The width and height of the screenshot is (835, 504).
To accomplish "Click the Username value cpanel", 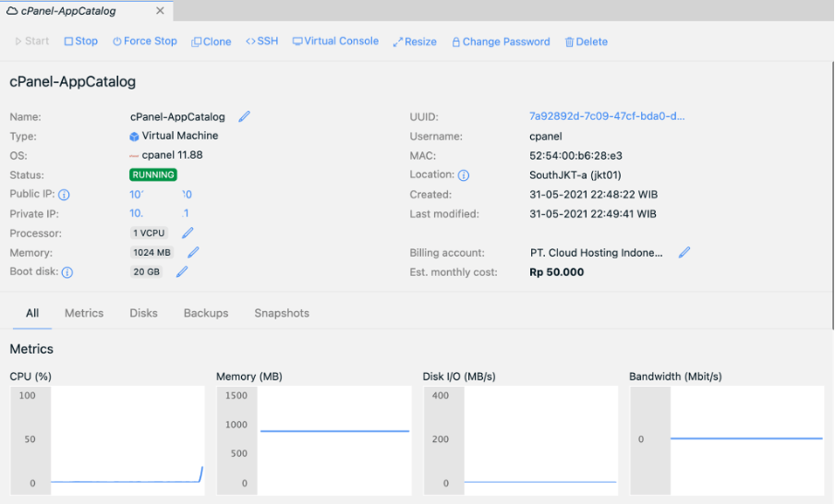I will pos(546,137).
